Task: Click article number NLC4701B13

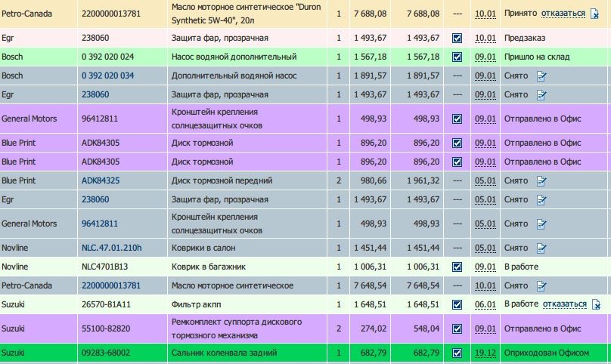Action: click(104, 267)
